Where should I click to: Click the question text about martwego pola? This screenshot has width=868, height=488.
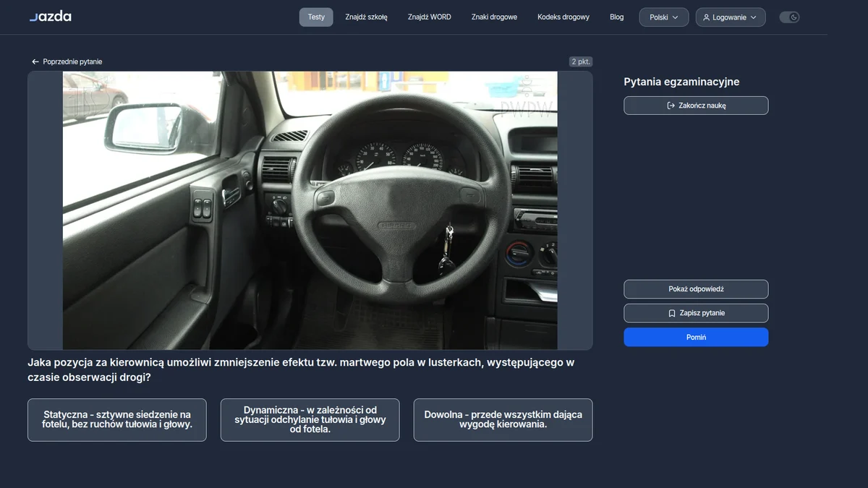point(301,370)
